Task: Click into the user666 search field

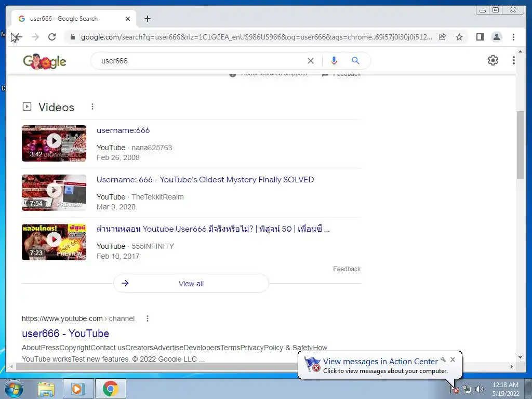Action: point(200,61)
